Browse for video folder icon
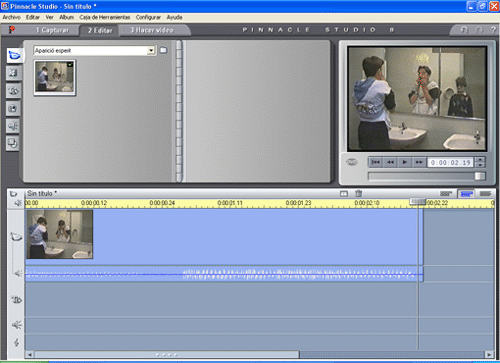The height and width of the screenshot is (363, 500). [163, 50]
